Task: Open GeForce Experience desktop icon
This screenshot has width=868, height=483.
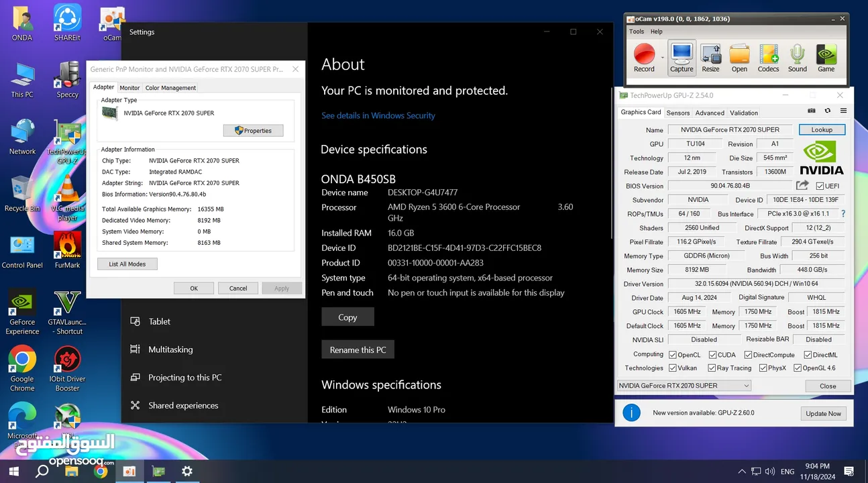Action: 22,311
